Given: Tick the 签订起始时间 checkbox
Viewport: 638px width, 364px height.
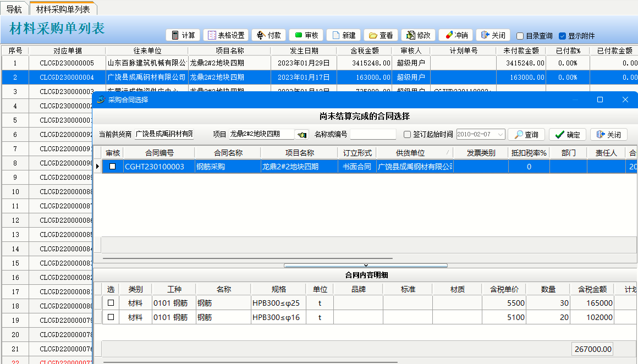Looking at the screenshot, I should (x=408, y=135).
